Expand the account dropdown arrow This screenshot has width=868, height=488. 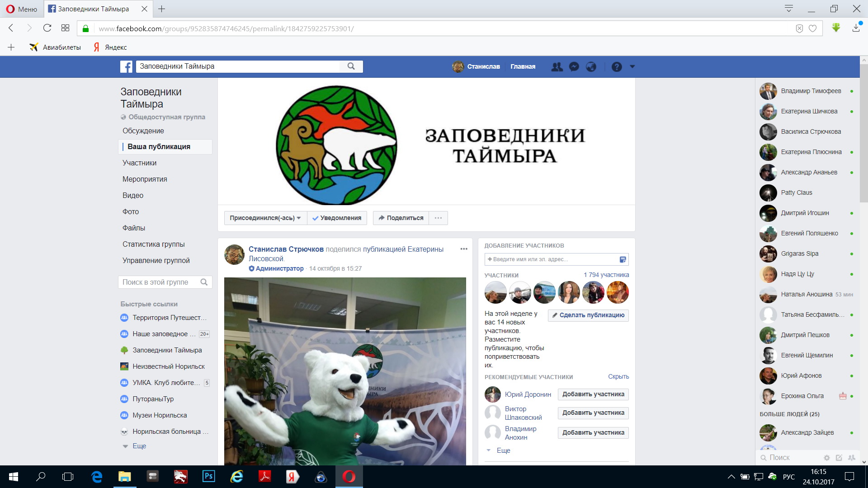click(x=632, y=66)
